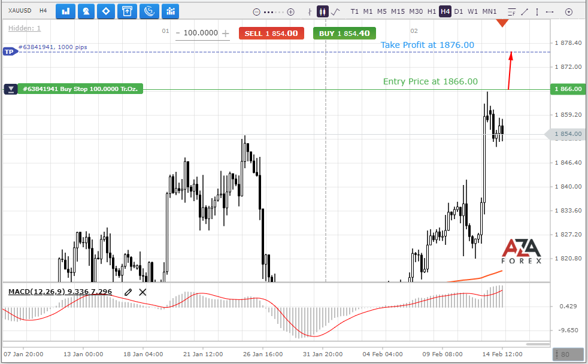The width and height of the screenshot is (588, 364).
Task: Select the MN1 timeframe
Action: pyautogui.click(x=489, y=11)
